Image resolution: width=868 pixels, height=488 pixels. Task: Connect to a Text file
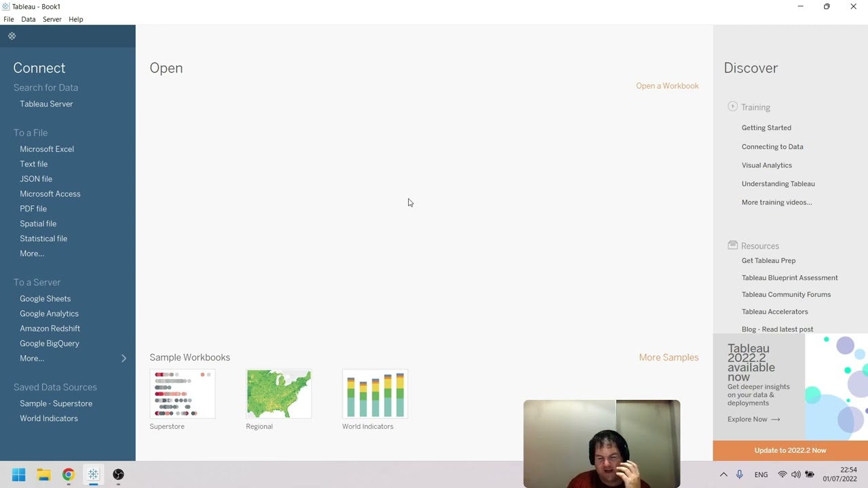[34, 164]
